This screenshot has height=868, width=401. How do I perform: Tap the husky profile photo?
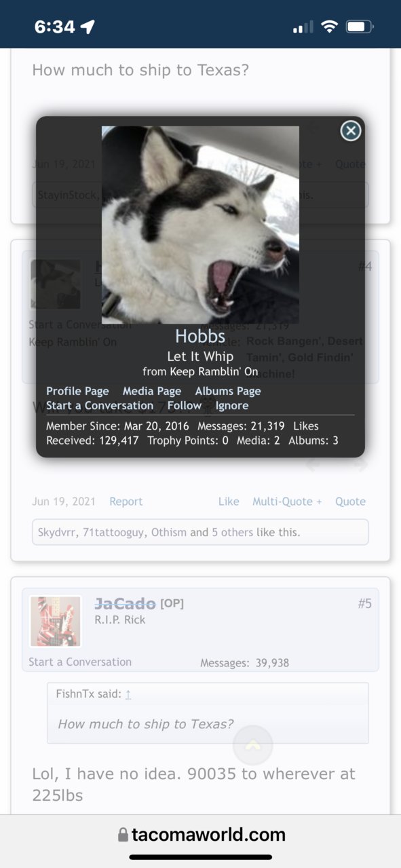pyautogui.click(x=200, y=225)
